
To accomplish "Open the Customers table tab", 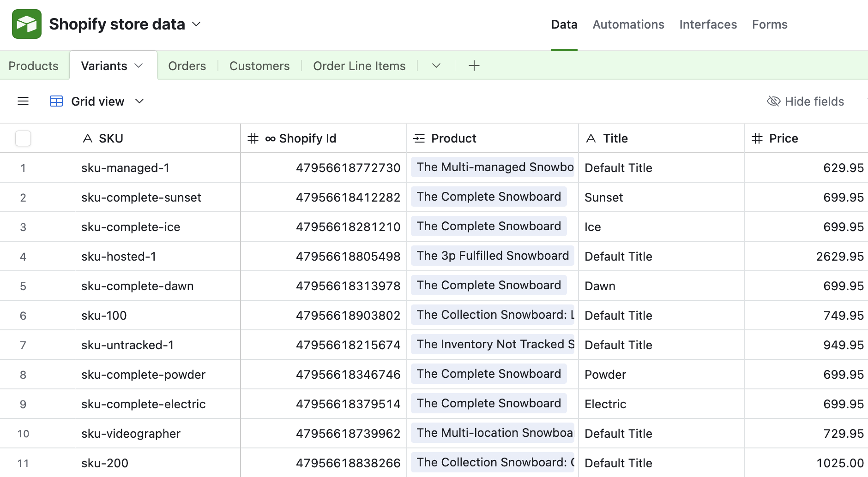I will point(259,66).
